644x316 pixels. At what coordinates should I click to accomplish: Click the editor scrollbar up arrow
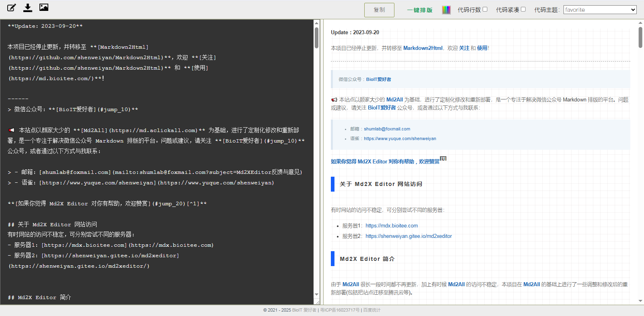[316, 23]
